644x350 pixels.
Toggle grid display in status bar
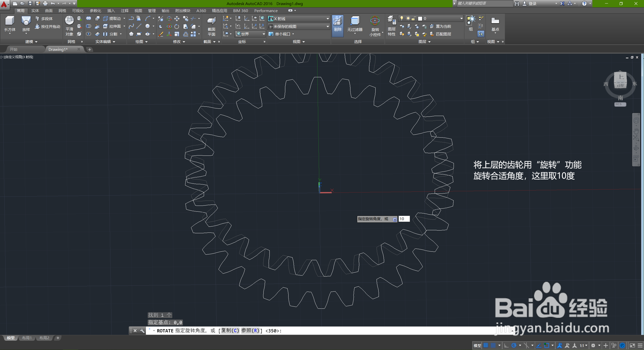(x=486, y=345)
